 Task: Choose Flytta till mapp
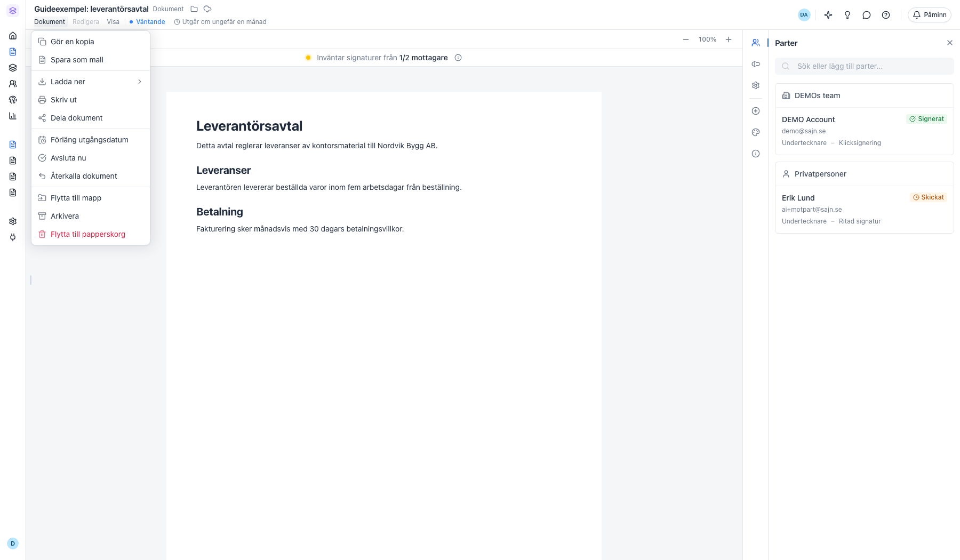click(x=91, y=198)
